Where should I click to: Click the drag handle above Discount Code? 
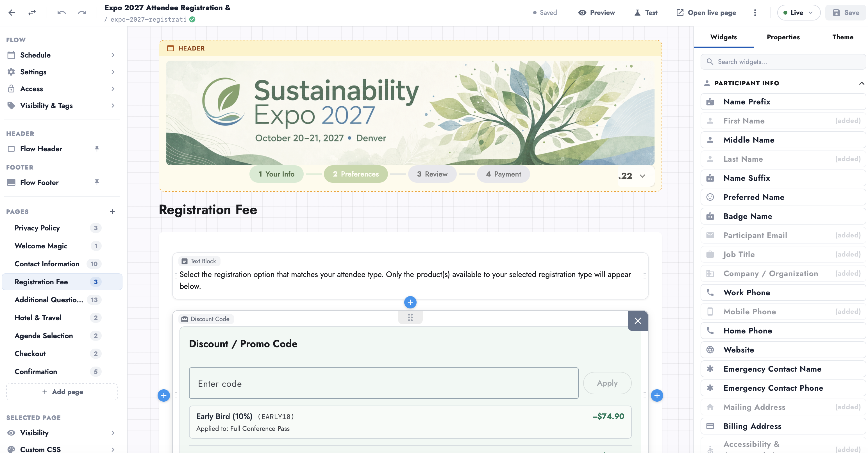pos(410,317)
